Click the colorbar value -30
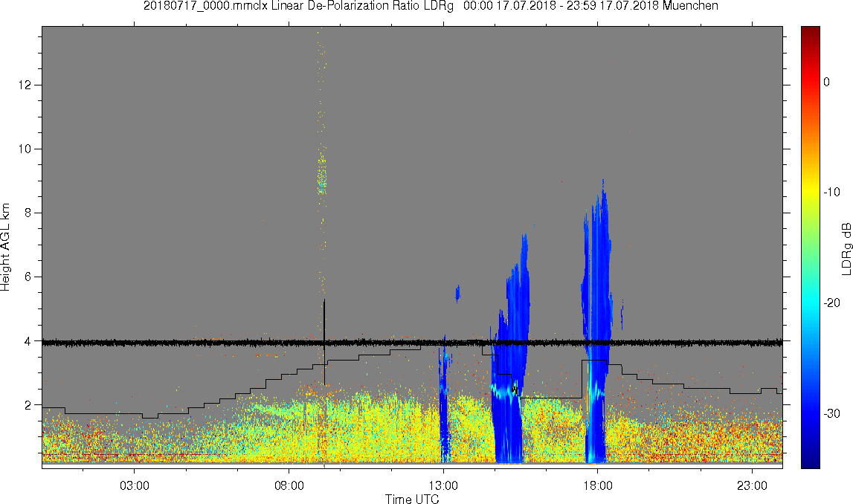853x504 pixels. click(x=831, y=414)
